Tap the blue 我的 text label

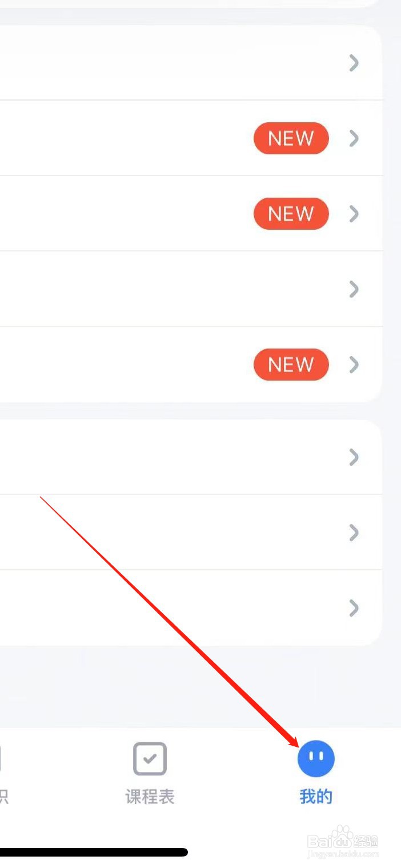pyautogui.click(x=316, y=797)
